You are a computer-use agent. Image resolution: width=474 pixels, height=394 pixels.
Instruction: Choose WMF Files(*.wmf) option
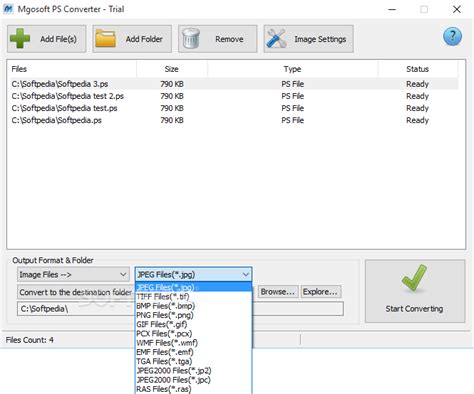(193, 343)
